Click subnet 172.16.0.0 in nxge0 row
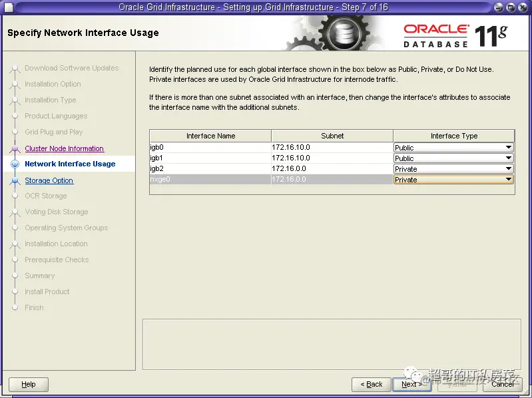Viewport: 532px width, 398px height. click(x=332, y=179)
